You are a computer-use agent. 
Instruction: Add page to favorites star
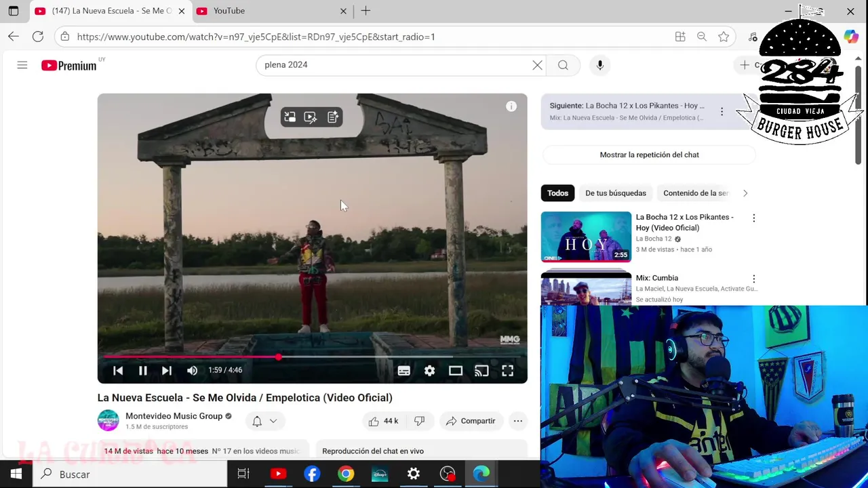[x=724, y=37]
